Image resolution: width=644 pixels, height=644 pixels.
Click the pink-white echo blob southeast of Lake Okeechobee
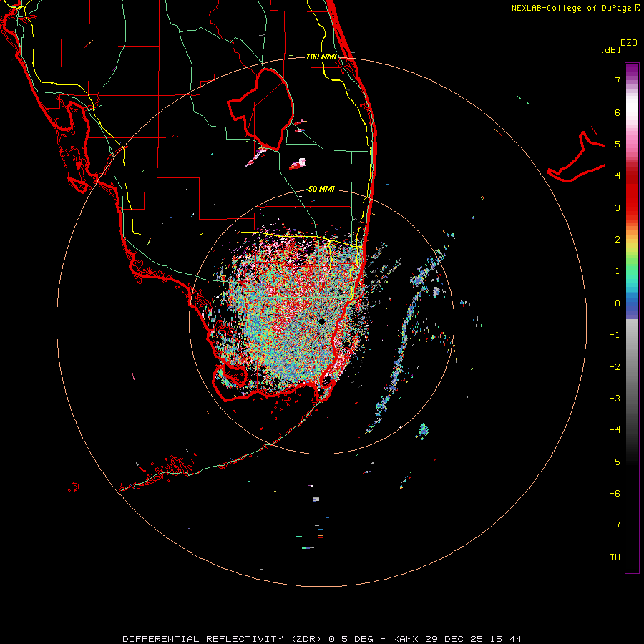(x=298, y=164)
